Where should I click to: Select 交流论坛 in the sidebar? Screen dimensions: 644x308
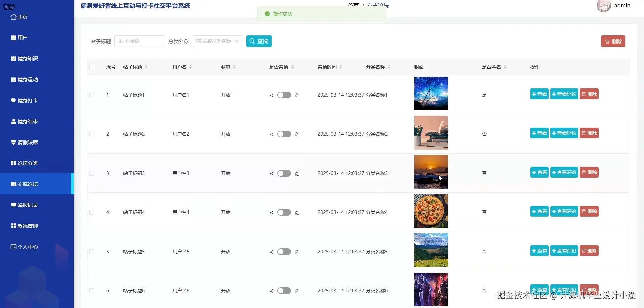pyautogui.click(x=37, y=184)
